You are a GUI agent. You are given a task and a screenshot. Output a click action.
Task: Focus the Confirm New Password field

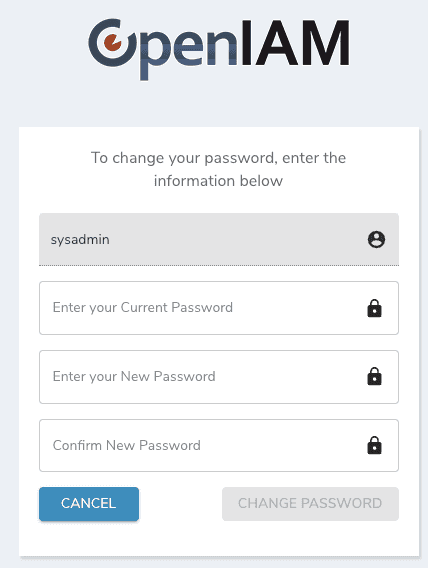pyautogui.click(x=219, y=445)
